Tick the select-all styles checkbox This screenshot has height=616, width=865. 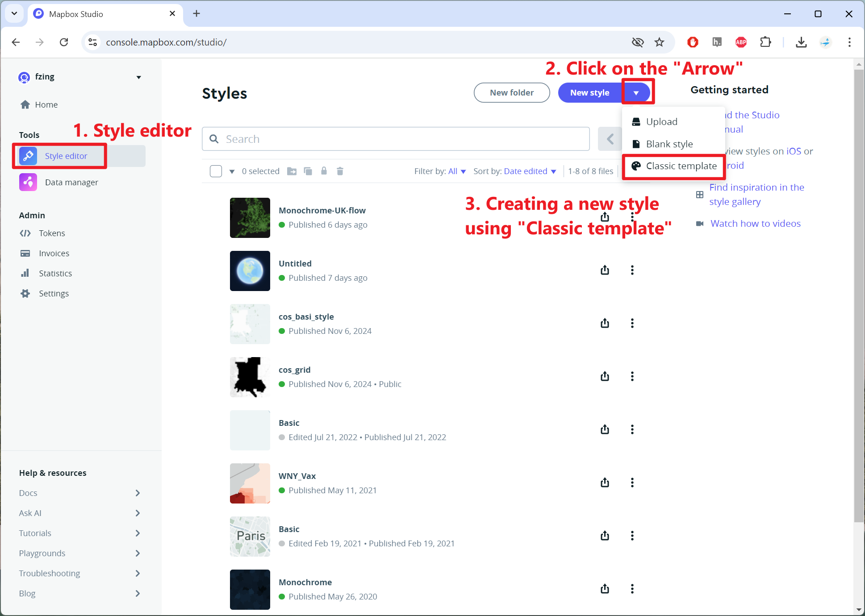[216, 171]
